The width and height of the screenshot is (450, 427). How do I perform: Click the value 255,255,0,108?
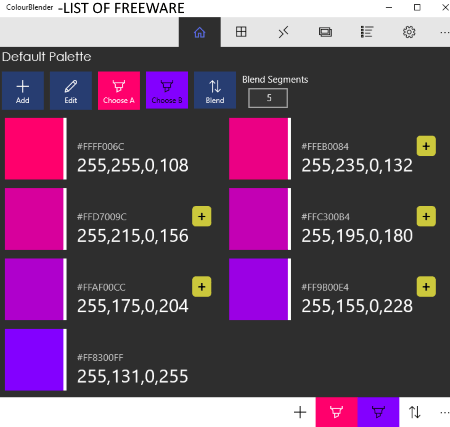133,165
